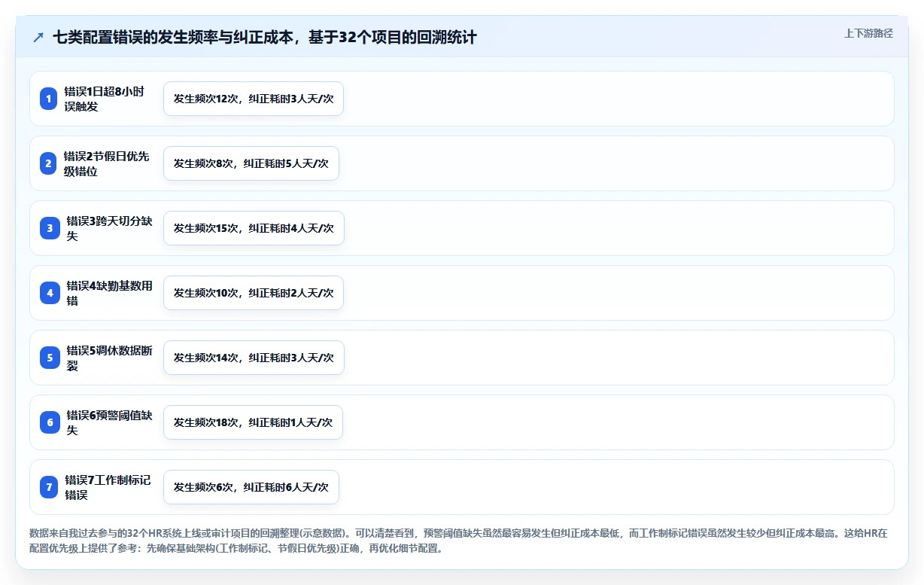
Task: Select the 发生频次18次 detail box
Action: click(253, 422)
